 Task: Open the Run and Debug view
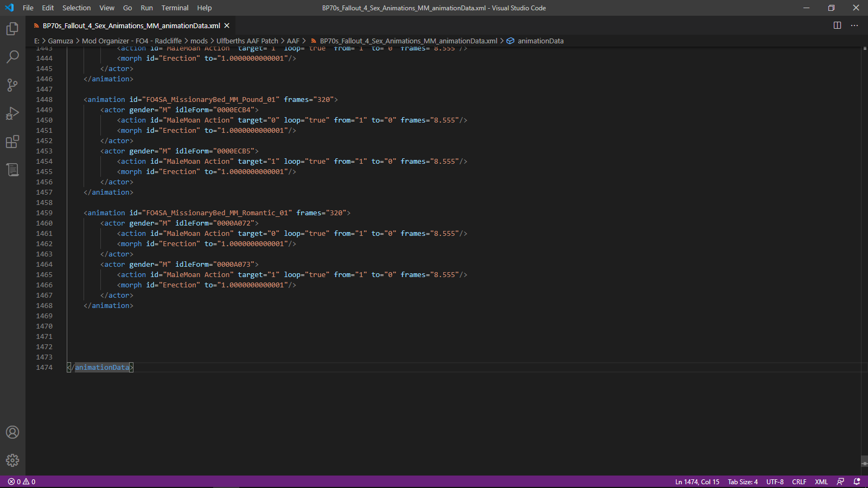click(x=12, y=113)
